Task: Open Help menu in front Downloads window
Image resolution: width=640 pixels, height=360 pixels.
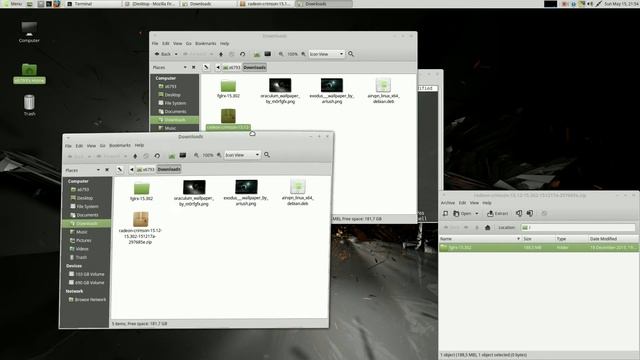Action: [x=139, y=145]
